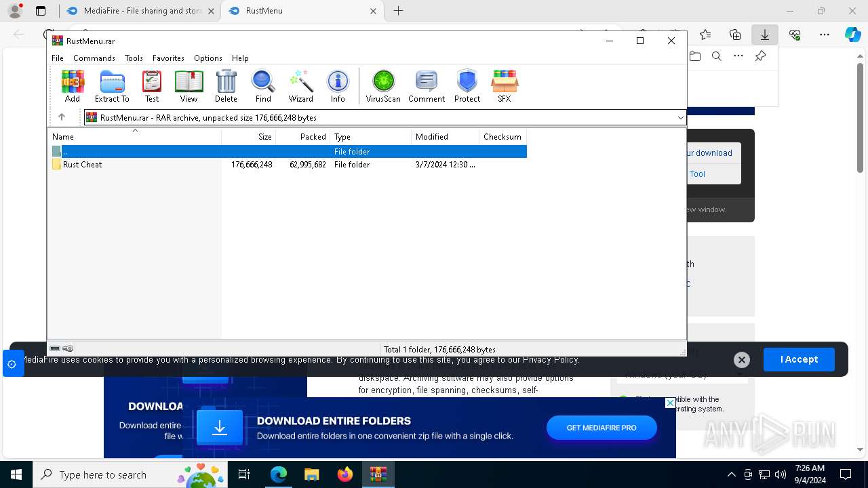This screenshot has height=488, width=868.
Task: Open Edge tab actions menu icon
Action: point(41,11)
